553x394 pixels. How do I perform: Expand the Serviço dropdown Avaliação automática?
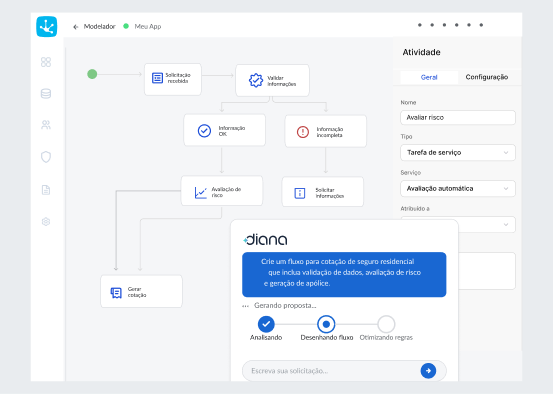458,189
